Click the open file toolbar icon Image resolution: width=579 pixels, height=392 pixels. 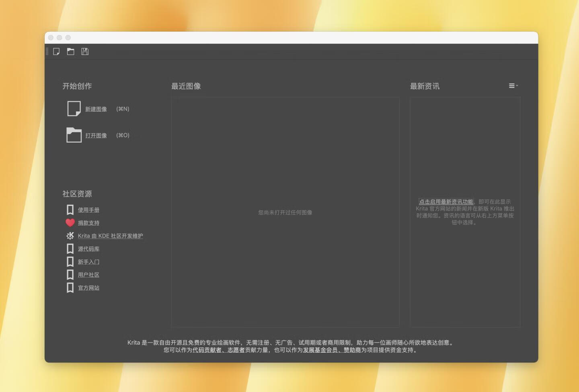click(71, 51)
